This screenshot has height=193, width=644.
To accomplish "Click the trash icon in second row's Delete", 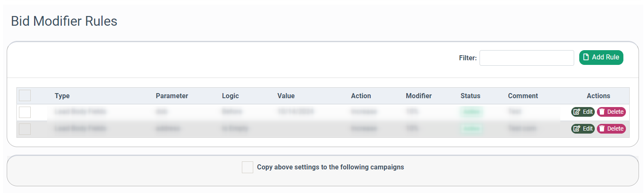I will 602,129.
